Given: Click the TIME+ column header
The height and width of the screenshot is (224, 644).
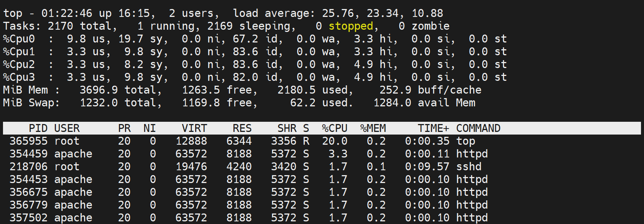Looking at the screenshot, I should [433, 128].
